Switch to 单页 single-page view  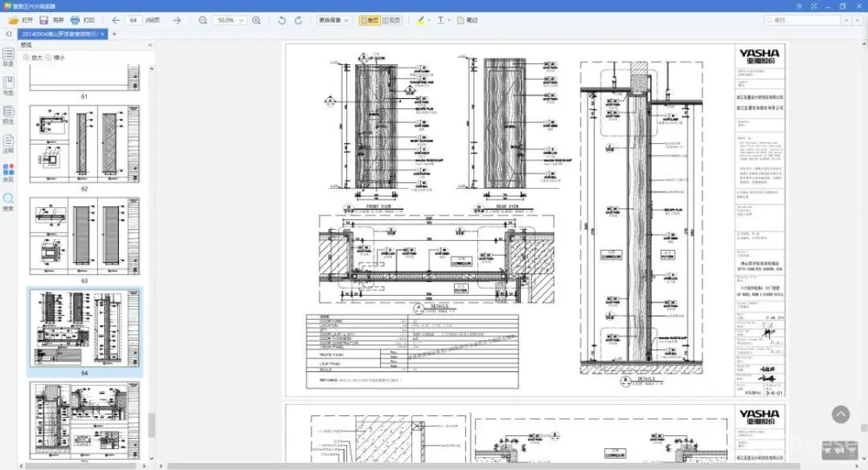(369, 19)
